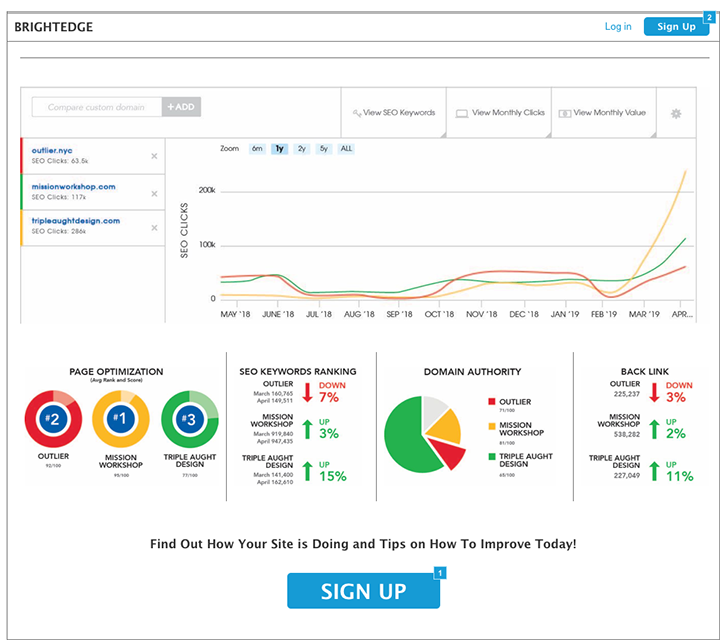Click green Triple Aught Design legend swatch
The height and width of the screenshot is (640, 720).
pos(492,456)
